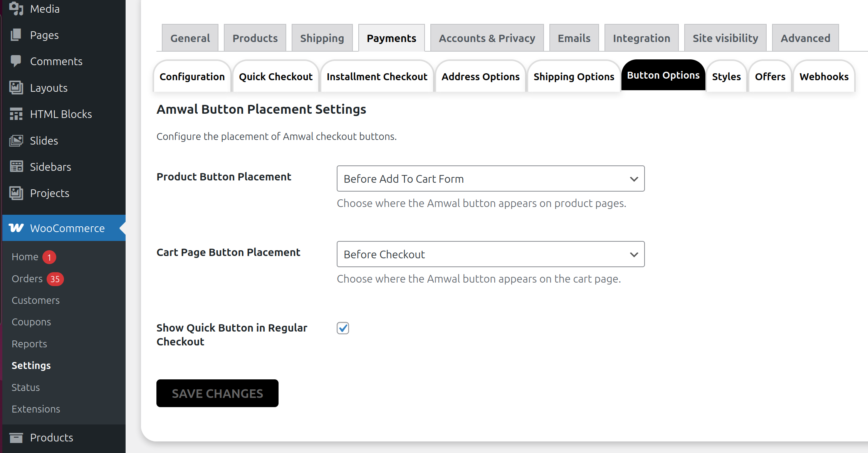Click the Save Changes button
The height and width of the screenshot is (453, 868).
(x=217, y=393)
